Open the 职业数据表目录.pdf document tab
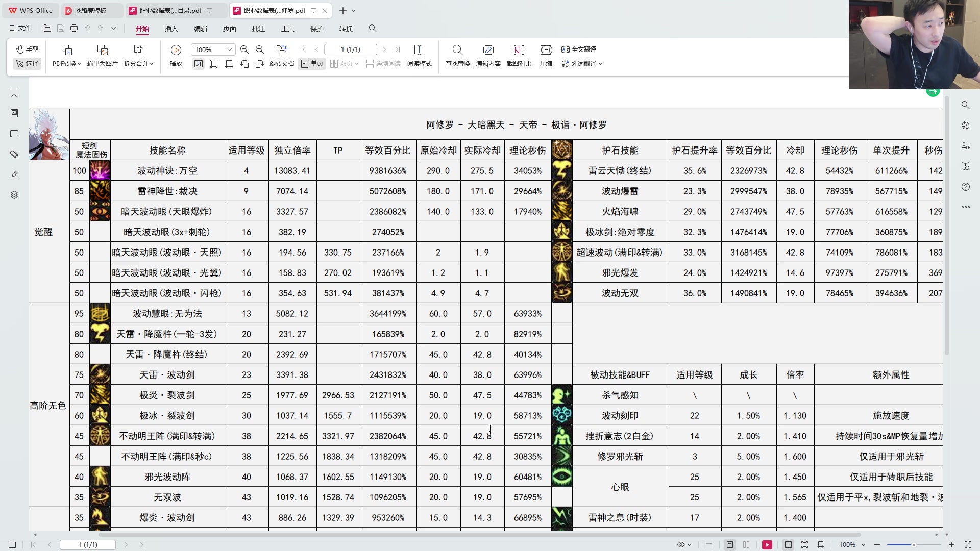980x551 pixels. (168, 10)
